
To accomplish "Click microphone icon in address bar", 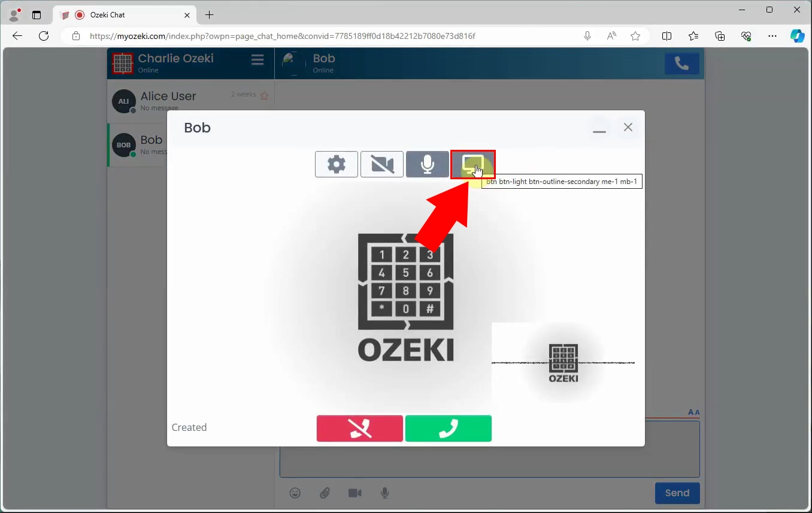I will [587, 36].
